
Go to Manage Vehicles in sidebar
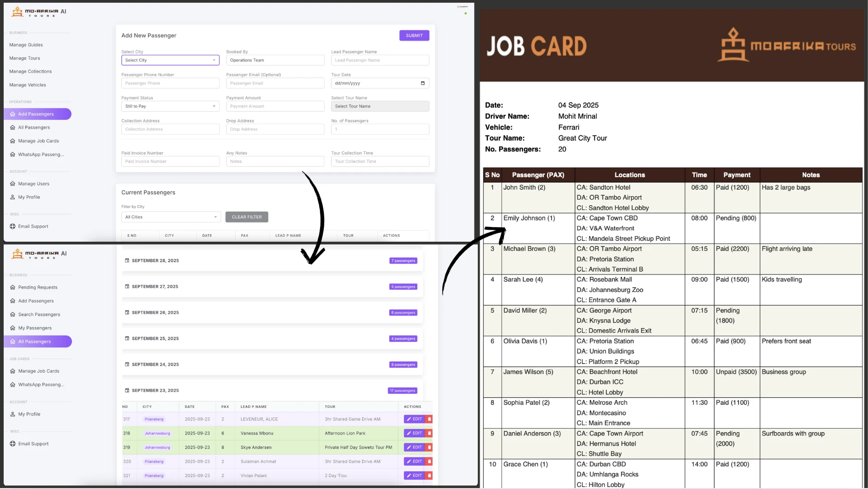point(28,85)
